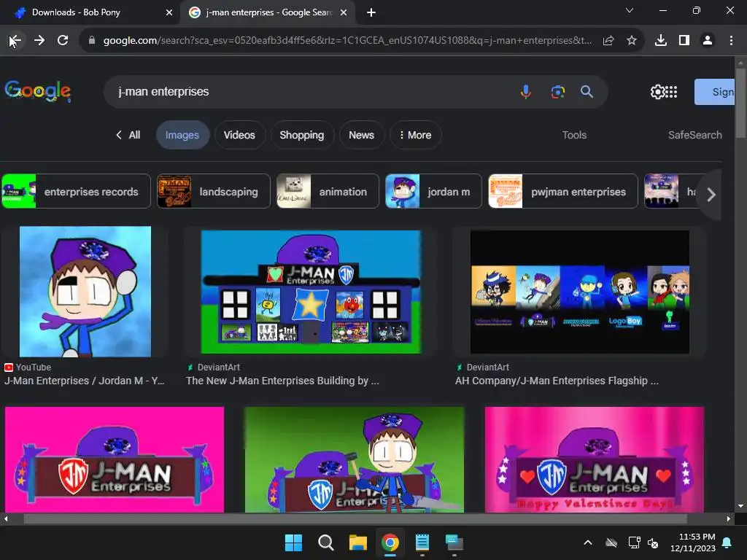Screen dimensions: 747x560
Task: Switch to Shopping results
Action: 302,135
